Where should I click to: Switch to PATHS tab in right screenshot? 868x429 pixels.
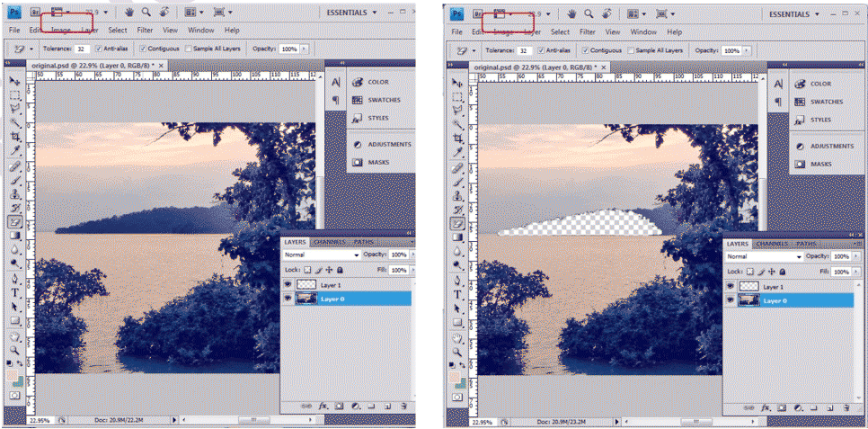806,244
